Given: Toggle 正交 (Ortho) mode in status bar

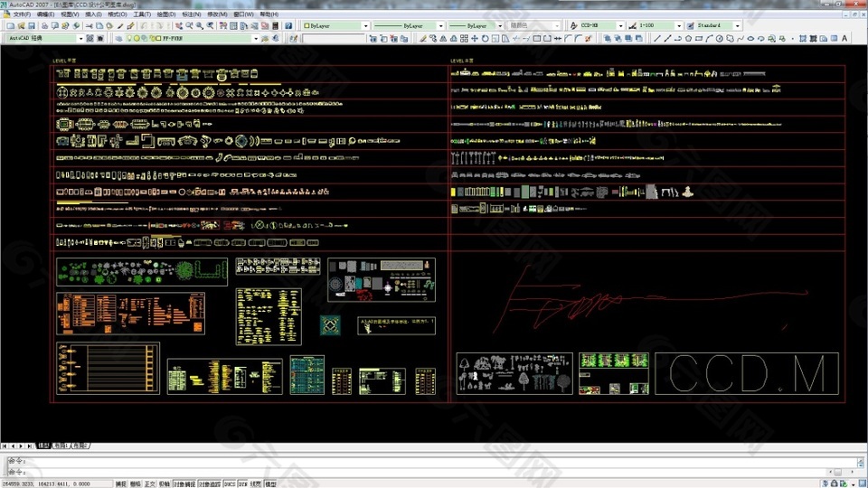Looking at the screenshot, I should tap(150, 484).
